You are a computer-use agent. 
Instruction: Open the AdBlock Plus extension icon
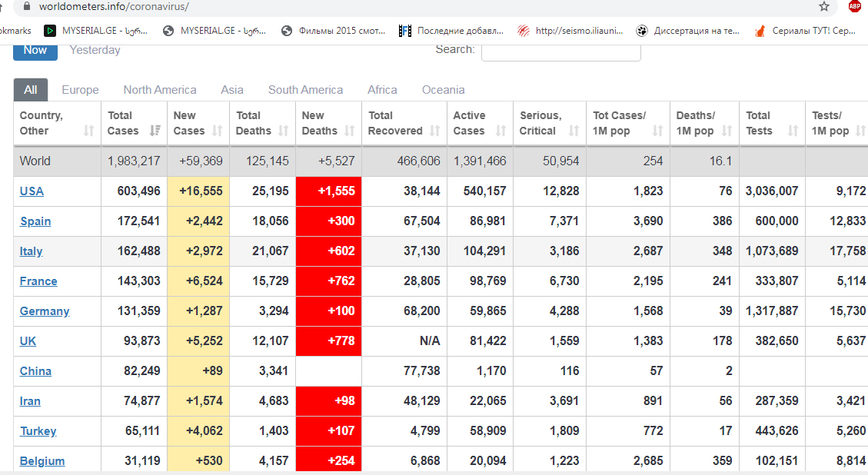pyautogui.click(x=854, y=7)
